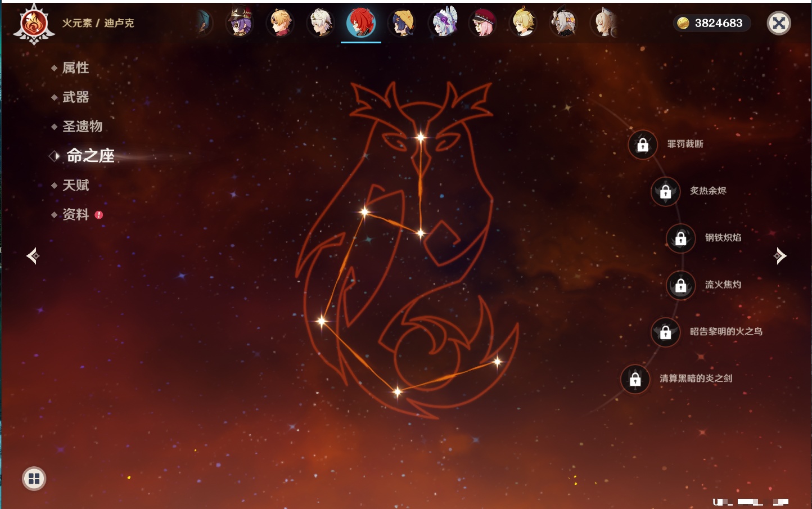This screenshot has height=509, width=812.
Task: Select the lavender-haired maid character portrait
Action: (443, 23)
